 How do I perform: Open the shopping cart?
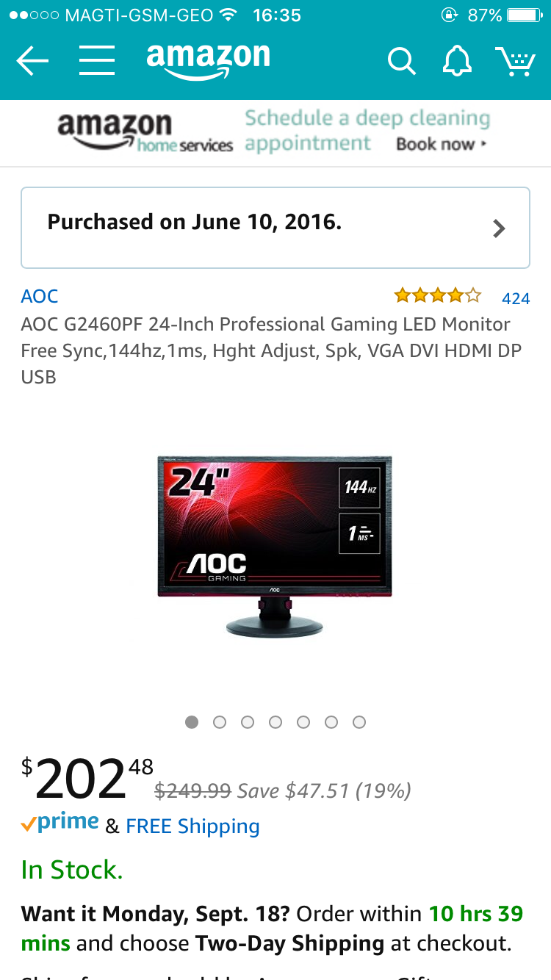514,61
